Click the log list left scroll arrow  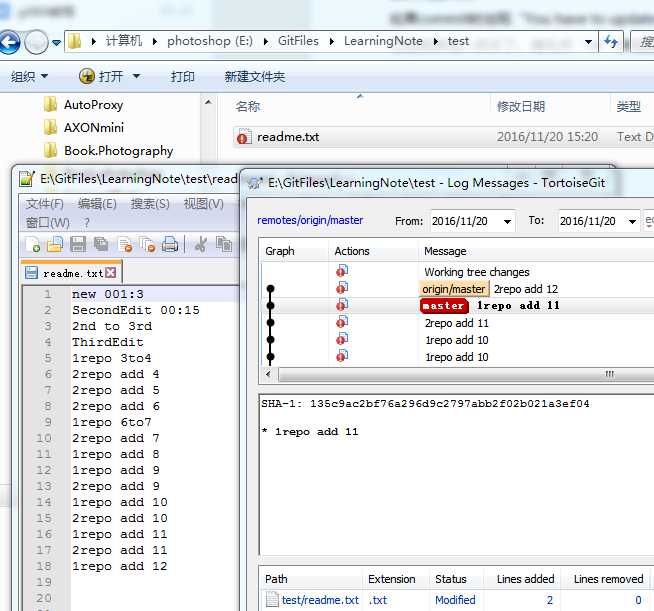tap(268, 374)
